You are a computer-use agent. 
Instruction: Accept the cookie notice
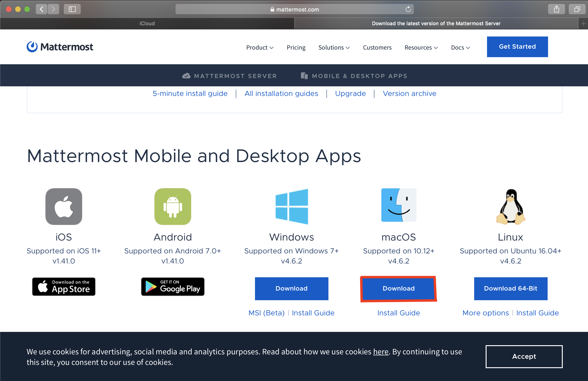tap(524, 356)
